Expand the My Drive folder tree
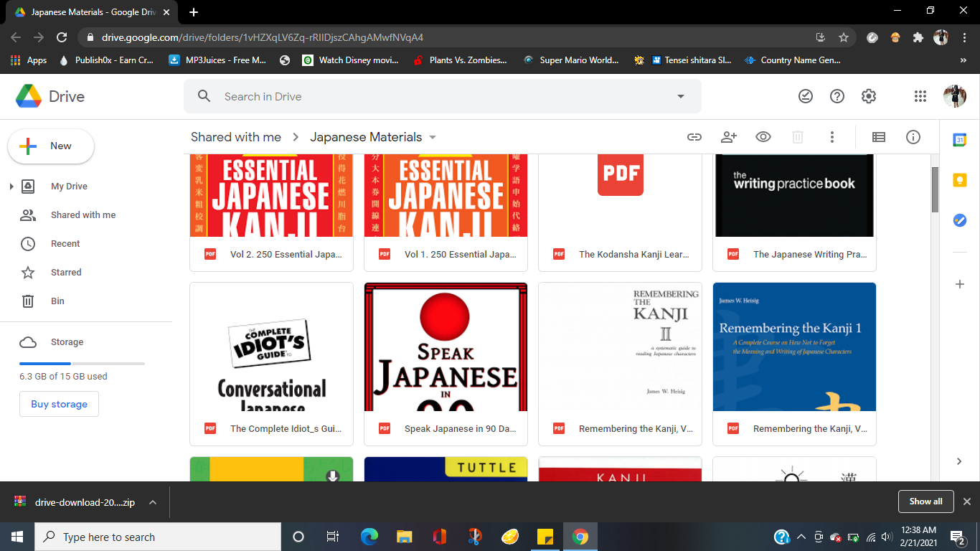The height and width of the screenshot is (551, 980). pos(11,187)
